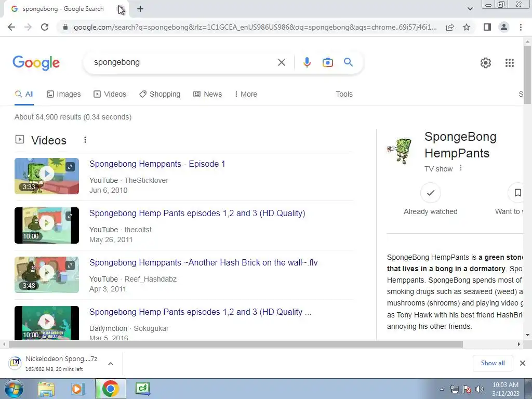Switch to the Images tab
Viewport: 532px width, 399px height.
(64, 94)
